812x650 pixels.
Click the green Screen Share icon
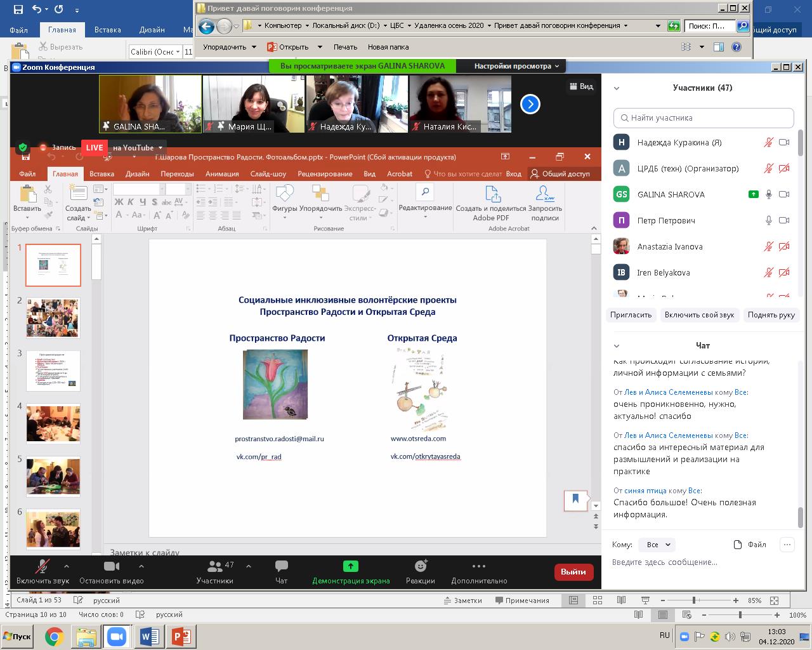pyautogui.click(x=350, y=566)
